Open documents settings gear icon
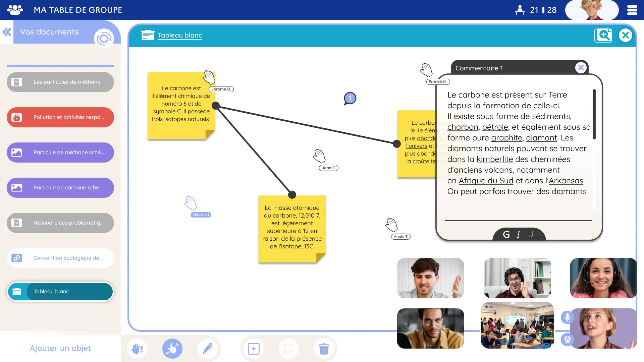 pyautogui.click(x=104, y=39)
